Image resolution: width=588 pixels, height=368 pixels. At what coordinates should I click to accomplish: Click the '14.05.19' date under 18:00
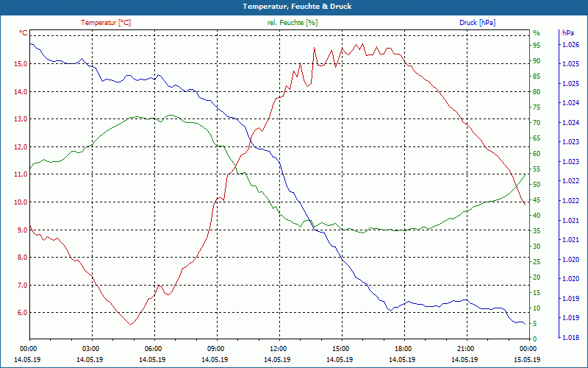pos(402,359)
